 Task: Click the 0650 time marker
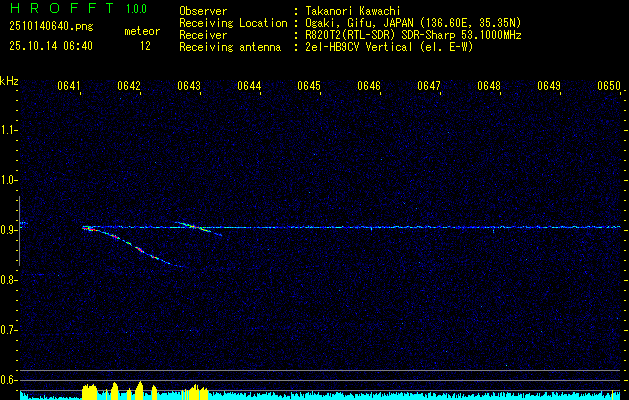pyautogui.click(x=609, y=86)
